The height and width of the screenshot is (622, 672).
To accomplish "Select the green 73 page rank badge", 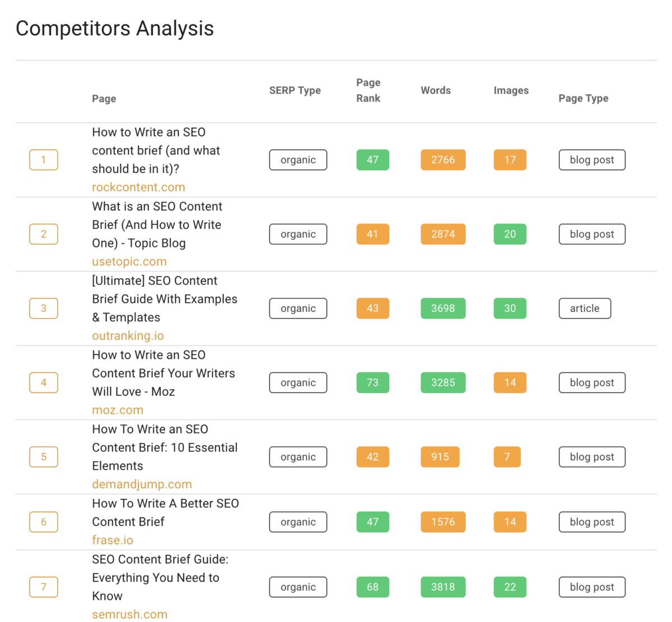I will tap(372, 382).
